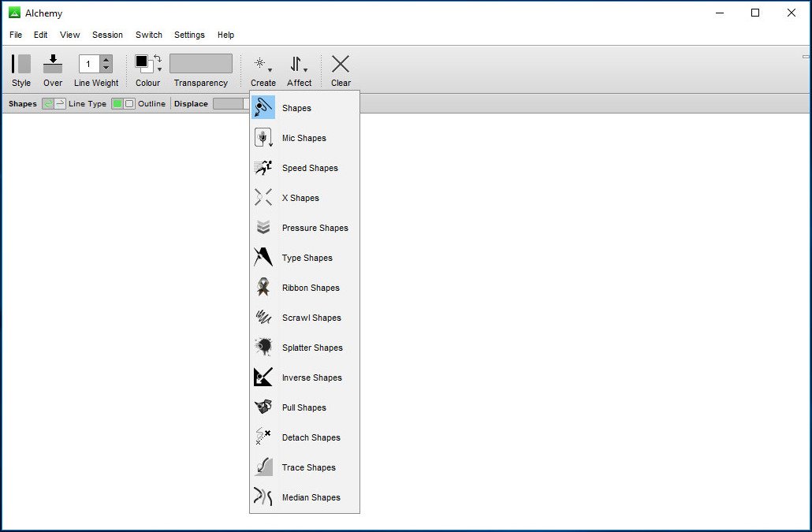Switch Style to the thin line half
The image size is (812, 532).
click(13, 64)
